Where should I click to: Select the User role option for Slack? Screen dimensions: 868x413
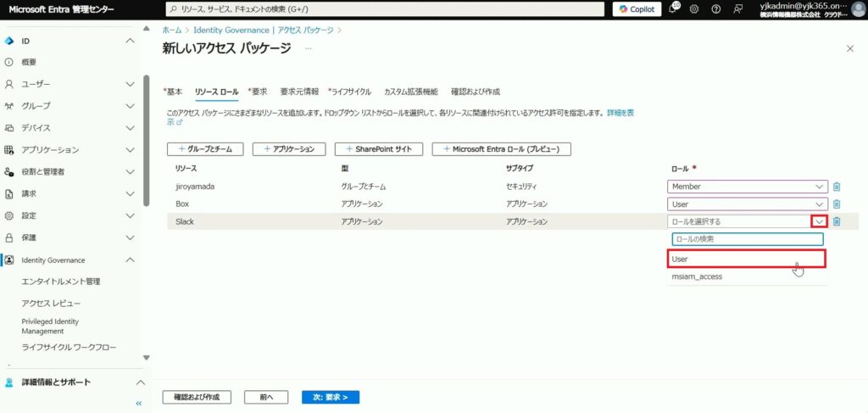point(748,259)
